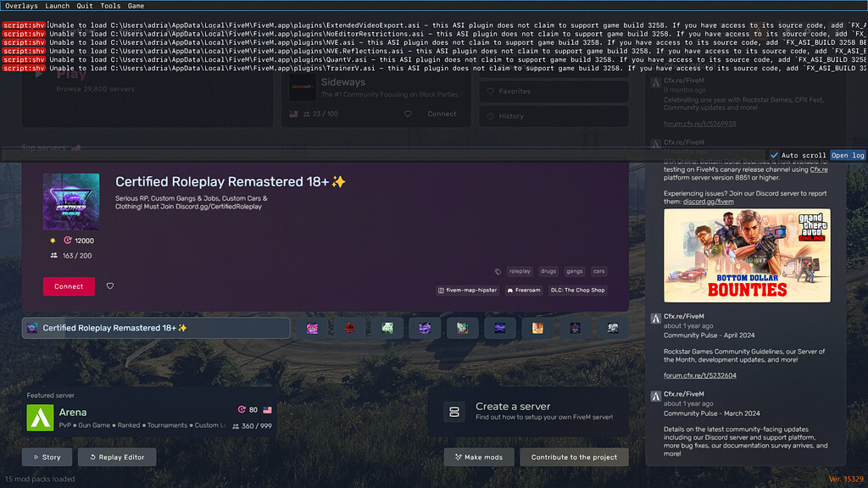Click the cars tag
This screenshot has width=868, height=488.
[x=599, y=271]
